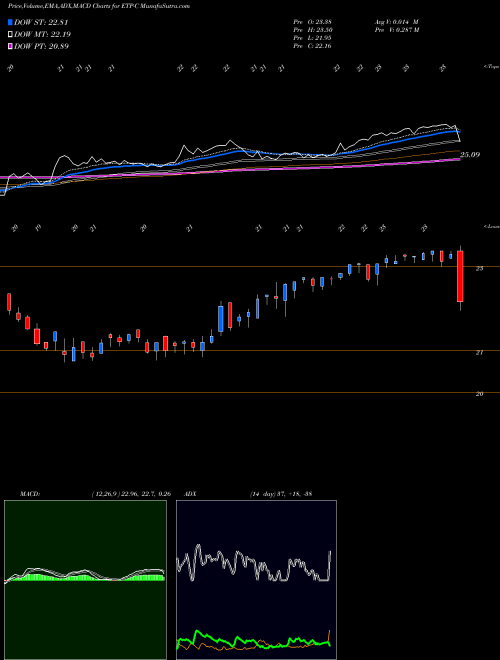
Task: Select the 'DOW PT: 20.89' legend text
Action: tap(41, 46)
